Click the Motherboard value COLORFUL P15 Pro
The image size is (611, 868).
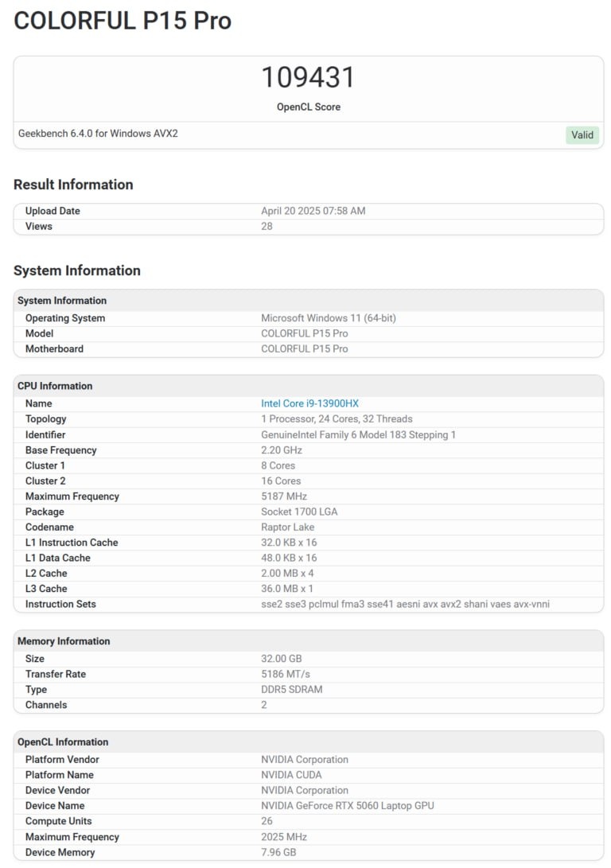305,349
